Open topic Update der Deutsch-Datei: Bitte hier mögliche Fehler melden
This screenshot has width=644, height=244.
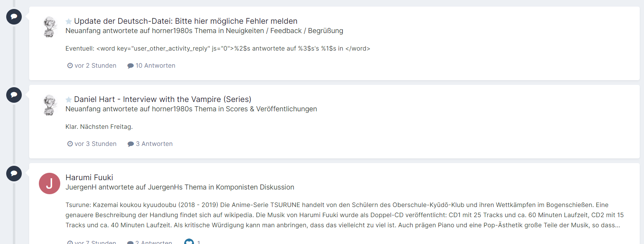186,21
